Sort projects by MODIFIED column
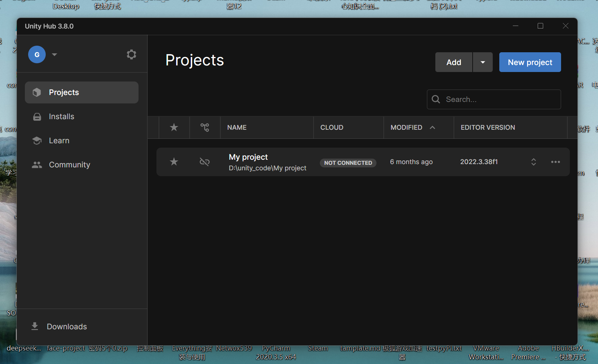Image resolution: width=598 pixels, height=364 pixels. 406,128
